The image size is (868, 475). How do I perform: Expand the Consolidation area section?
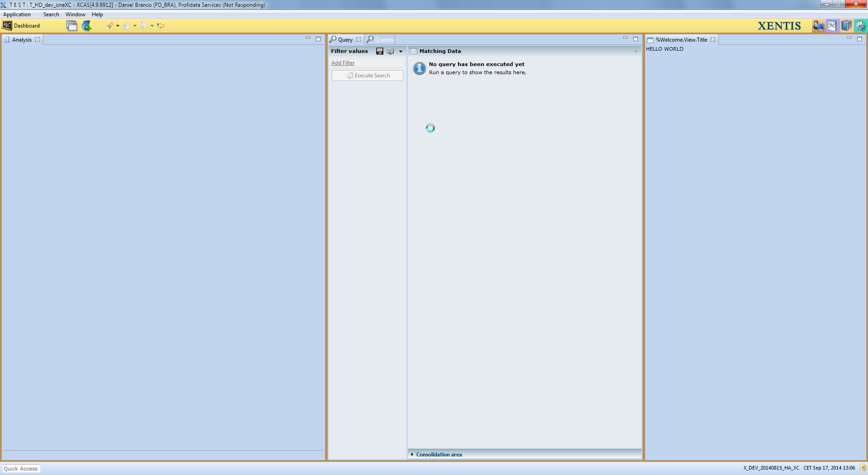(412, 454)
